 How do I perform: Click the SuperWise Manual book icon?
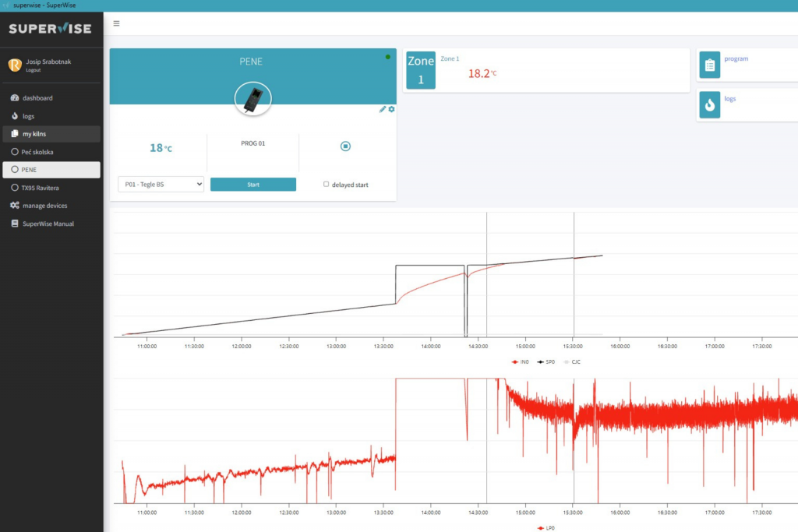click(15, 224)
